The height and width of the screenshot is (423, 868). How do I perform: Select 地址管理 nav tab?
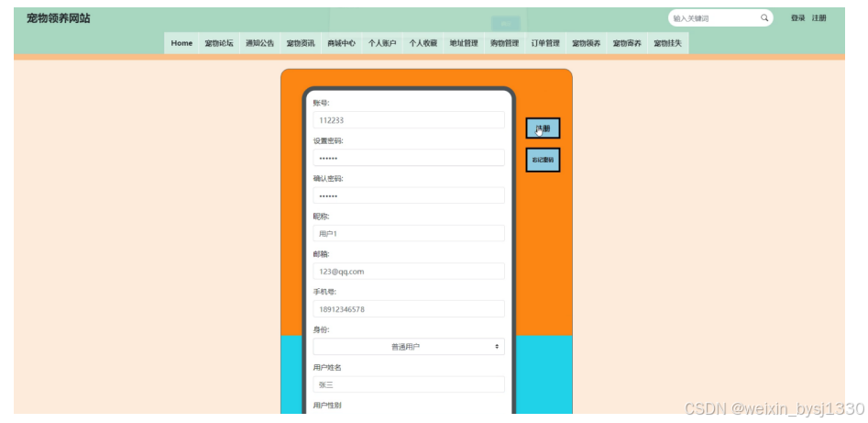[464, 43]
